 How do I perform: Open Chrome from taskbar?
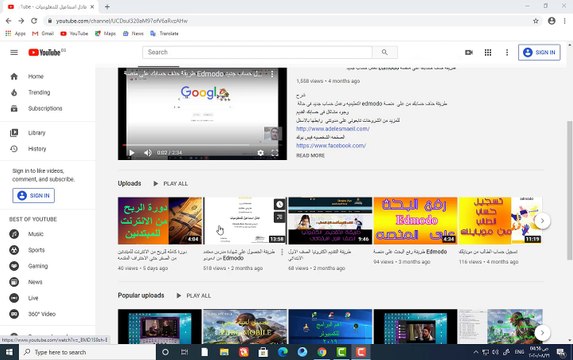click(322, 352)
